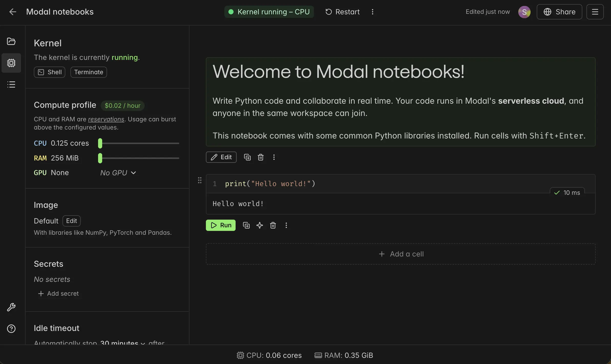Click the $0.02 / hour price badge
611x364 pixels.
[x=122, y=106]
